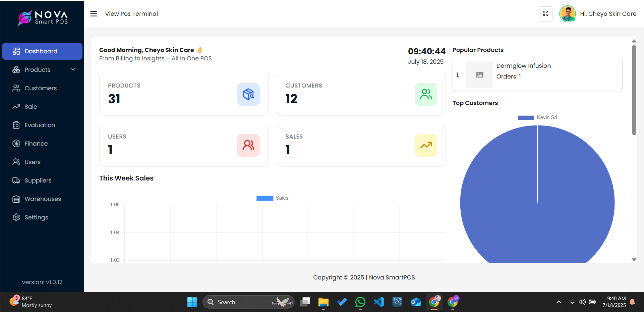644x312 pixels.
Task: Open the Evaluation sidebar item
Action: click(x=42, y=125)
